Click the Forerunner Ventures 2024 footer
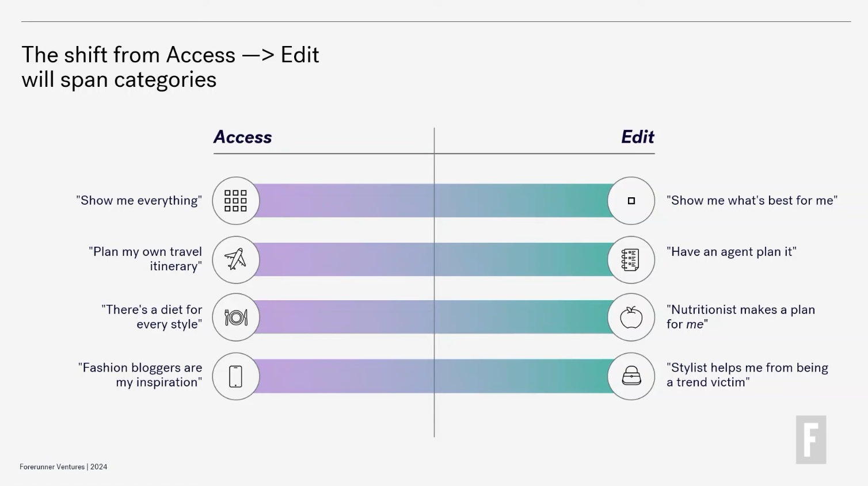Viewport: 868px width, 486px height. (x=63, y=467)
